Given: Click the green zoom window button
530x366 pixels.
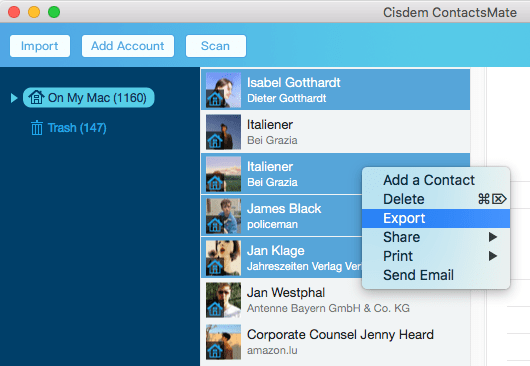Looking at the screenshot, I should click(x=54, y=12).
